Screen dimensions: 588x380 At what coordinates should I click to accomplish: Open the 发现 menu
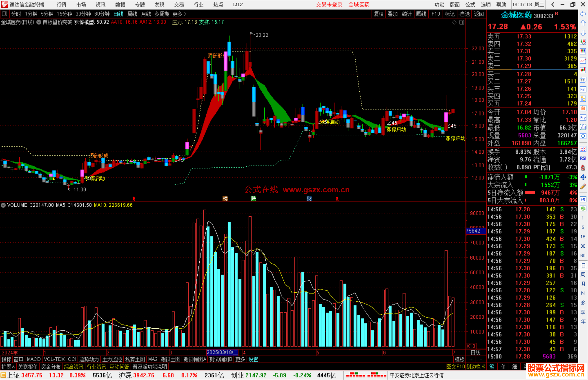tap(159, 5)
